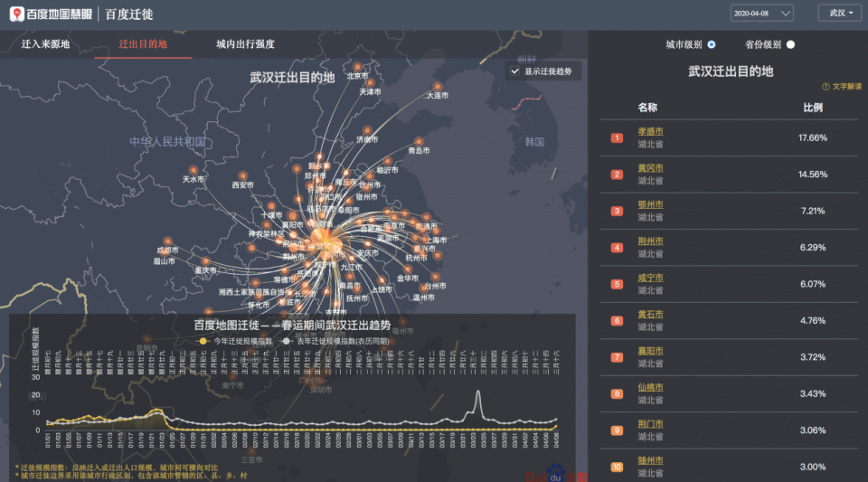This screenshot has height=482, width=868.
Task: Click the 文字解读 help icon
Action: coord(826,87)
